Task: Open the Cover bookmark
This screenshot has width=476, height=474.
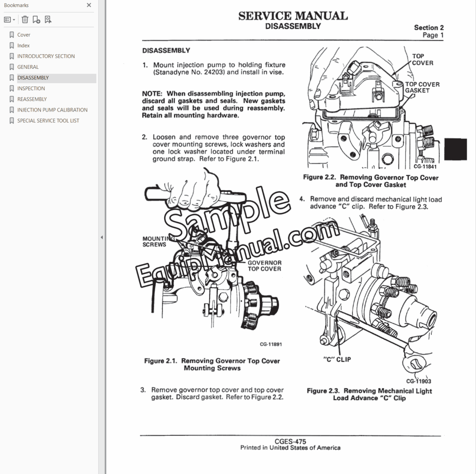Action: pyautogui.click(x=24, y=35)
